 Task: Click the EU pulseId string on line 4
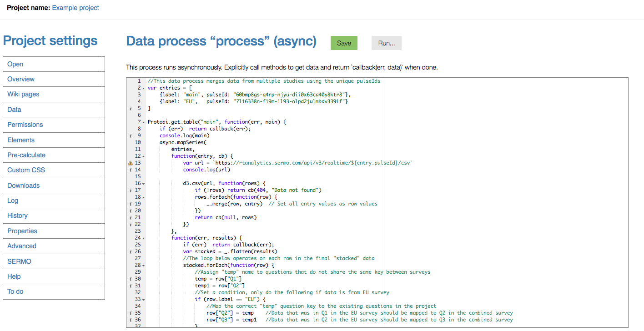[x=289, y=101]
